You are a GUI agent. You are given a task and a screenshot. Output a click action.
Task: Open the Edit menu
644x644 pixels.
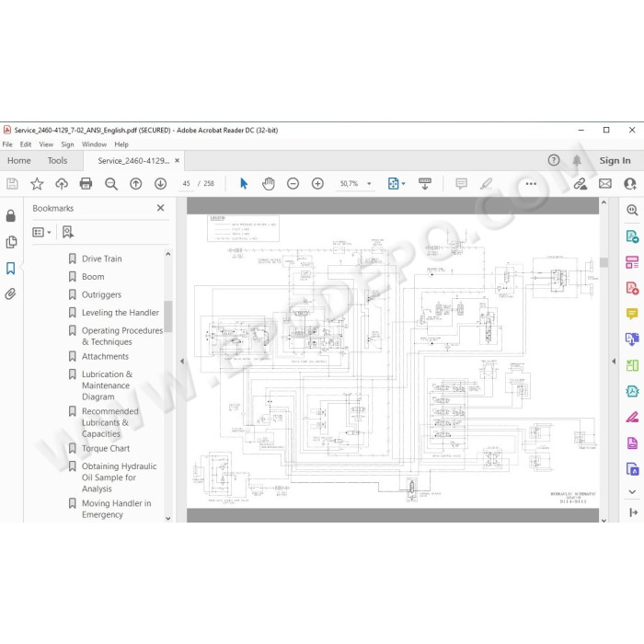pyautogui.click(x=26, y=144)
